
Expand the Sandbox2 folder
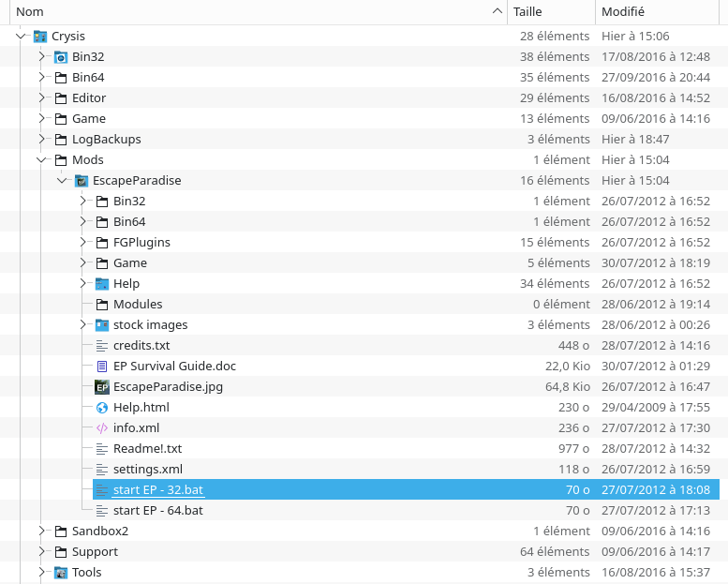point(41,532)
